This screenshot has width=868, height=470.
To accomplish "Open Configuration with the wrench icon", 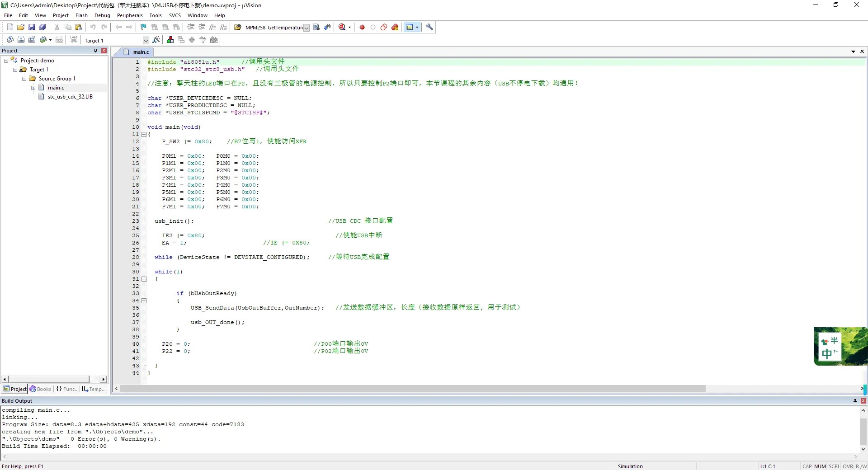I will point(429,27).
